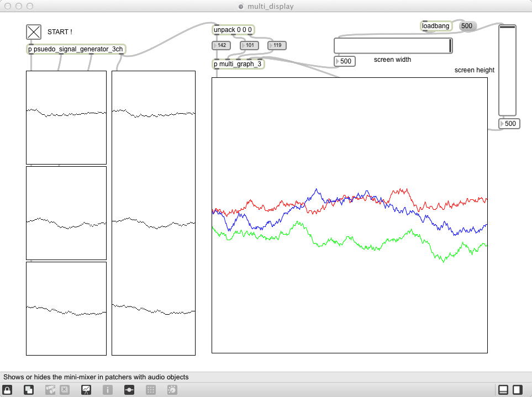Click the tall second-column graph panel
The height and width of the screenshot is (397, 532).
[x=154, y=213]
